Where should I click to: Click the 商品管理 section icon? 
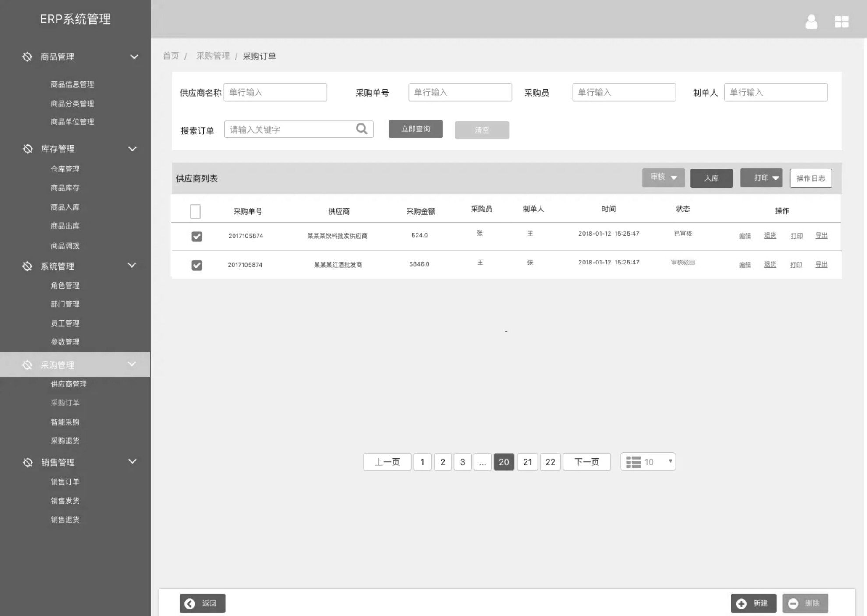pyautogui.click(x=27, y=57)
